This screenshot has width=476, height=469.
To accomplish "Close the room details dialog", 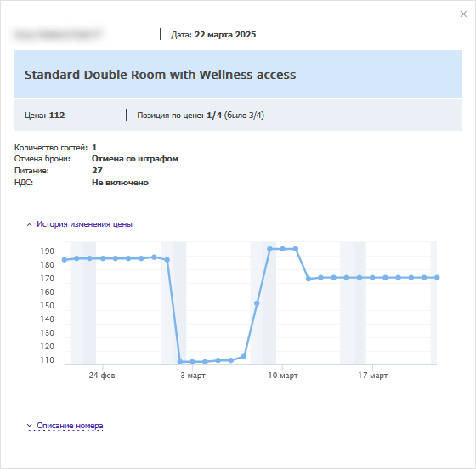I will pos(463,14).
